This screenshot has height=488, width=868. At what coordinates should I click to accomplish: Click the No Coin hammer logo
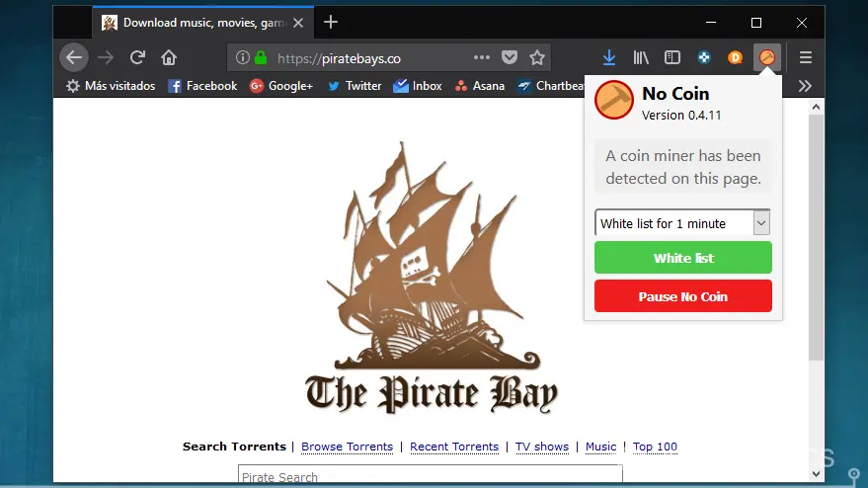613,100
